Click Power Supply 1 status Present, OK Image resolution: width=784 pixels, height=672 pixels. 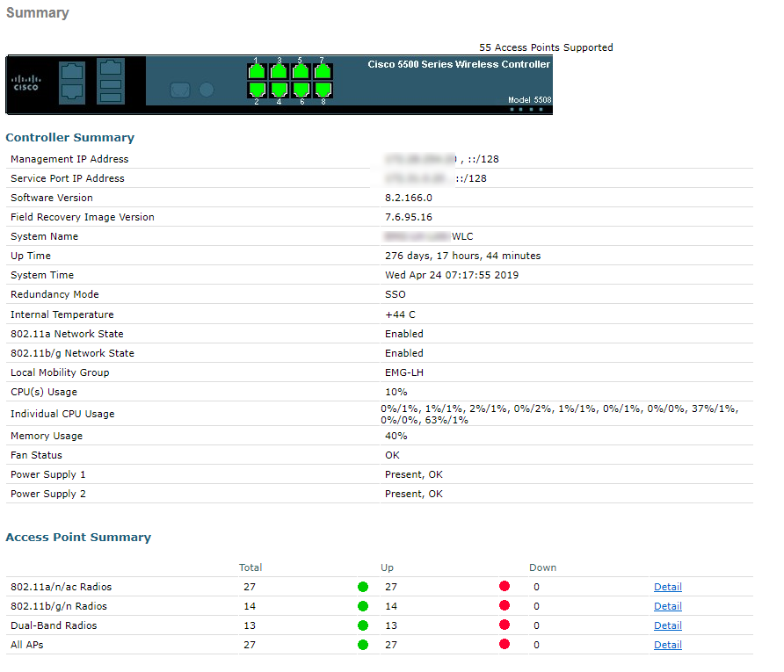click(413, 474)
